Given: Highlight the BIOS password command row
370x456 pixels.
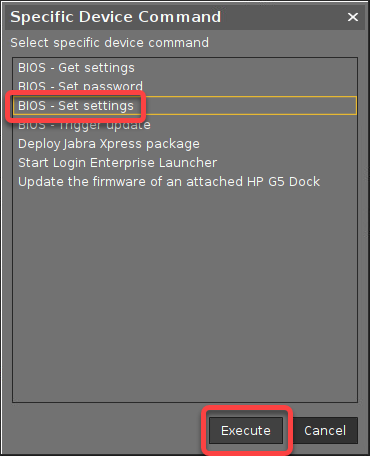Looking at the screenshot, I should click(x=185, y=86).
